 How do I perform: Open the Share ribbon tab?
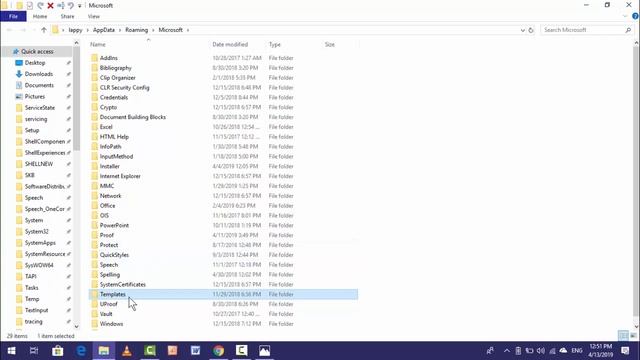67,16
